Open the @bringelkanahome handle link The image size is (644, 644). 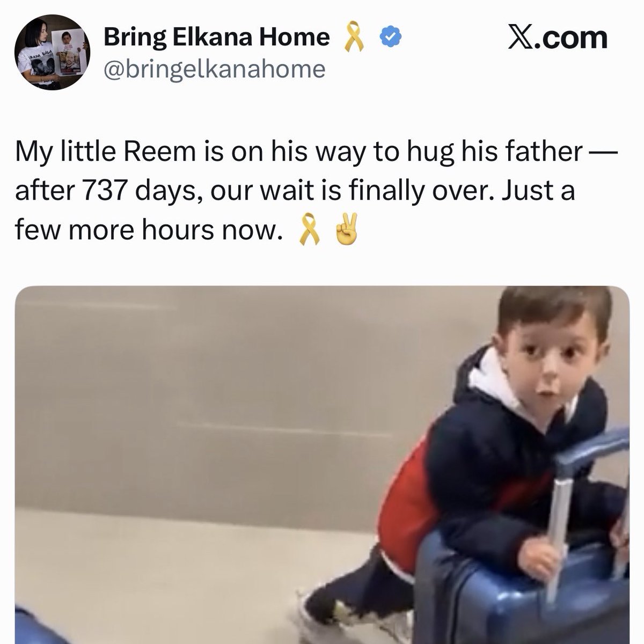(x=214, y=69)
